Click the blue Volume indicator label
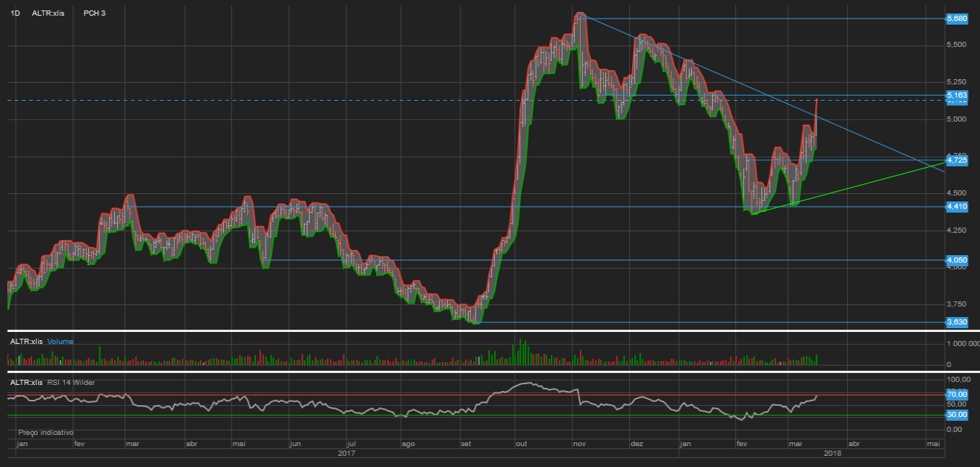 (x=60, y=342)
